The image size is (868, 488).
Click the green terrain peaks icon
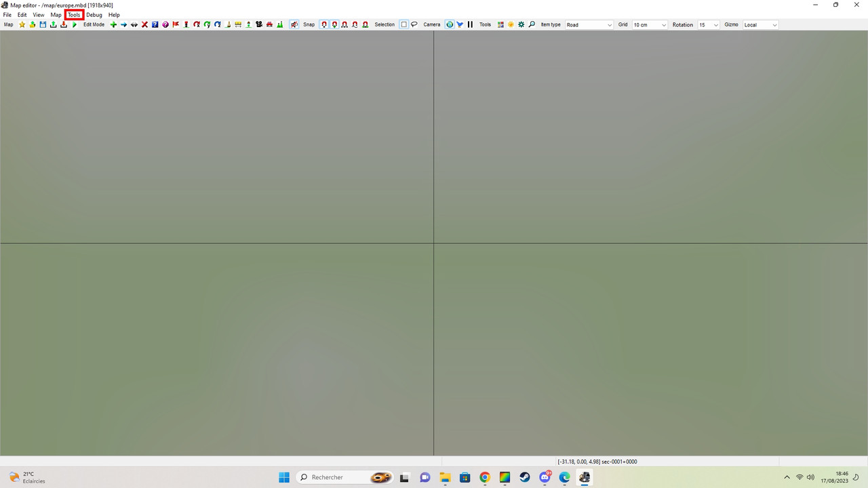pos(280,24)
